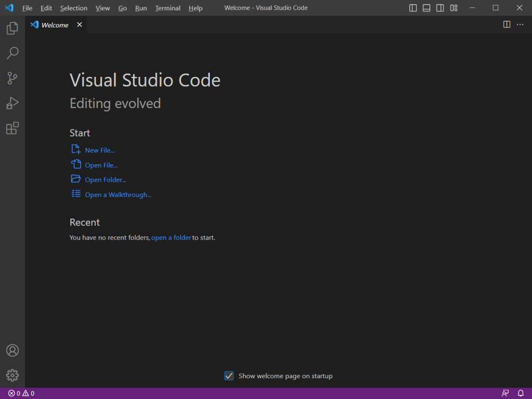Open the Run and Debug view

tap(12, 103)
